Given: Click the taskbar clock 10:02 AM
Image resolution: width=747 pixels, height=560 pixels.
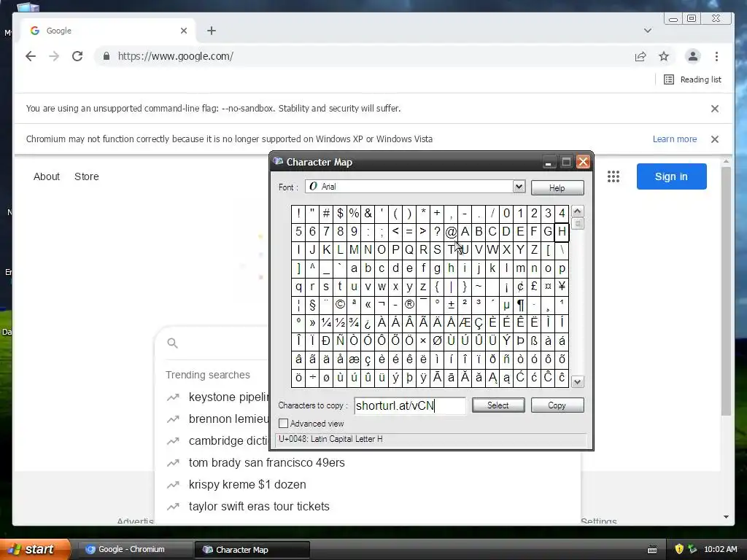Looking at the screenshot, I should tap(720, 550).
